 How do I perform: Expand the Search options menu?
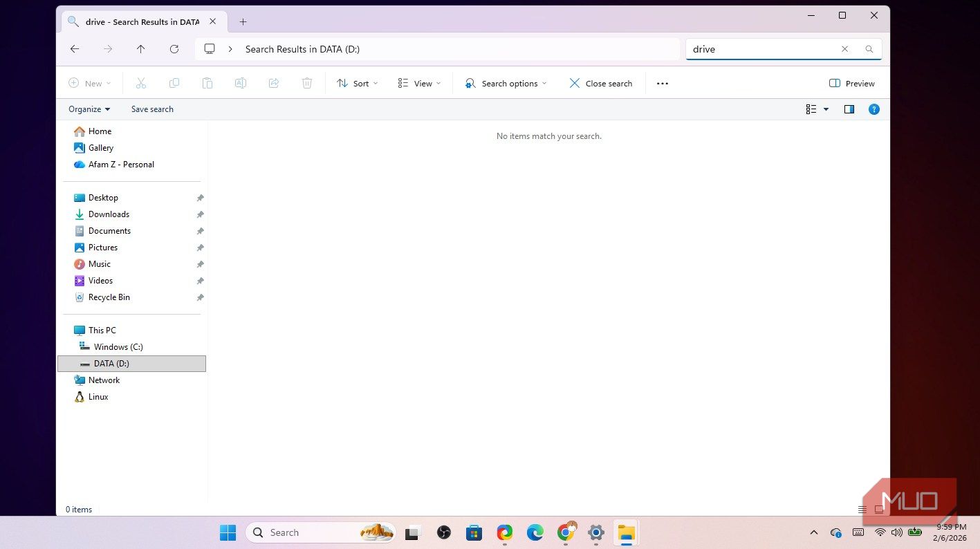(506, 84)
